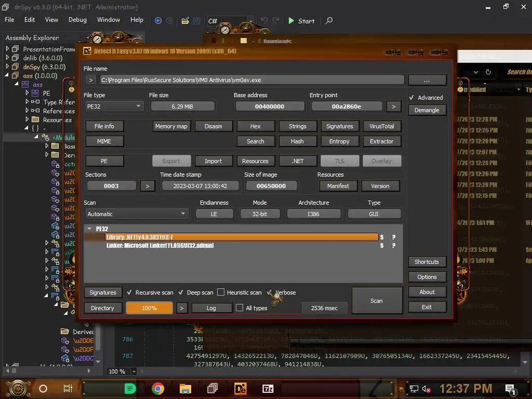
Task: Click S icon beside Library .NET row
Action: coord(382,237)
